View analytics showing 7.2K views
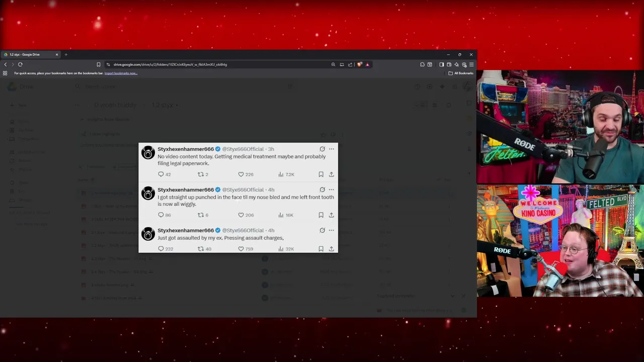Screen dimensions: 644x362 click(286, 174)
